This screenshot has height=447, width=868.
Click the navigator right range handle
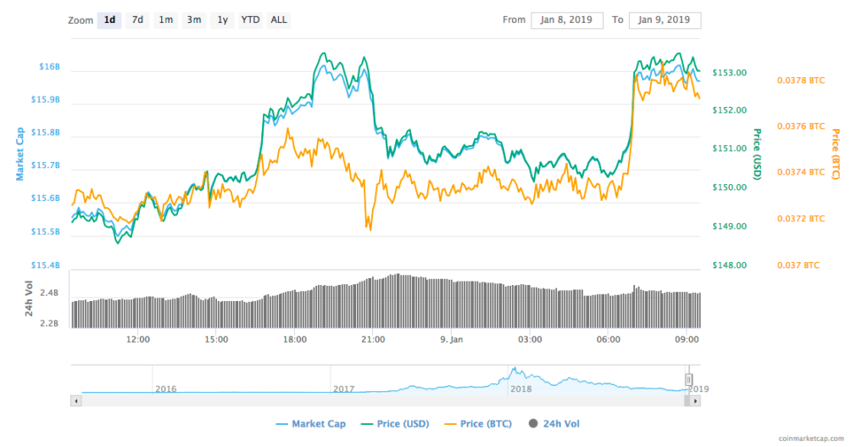pos(689,379)
